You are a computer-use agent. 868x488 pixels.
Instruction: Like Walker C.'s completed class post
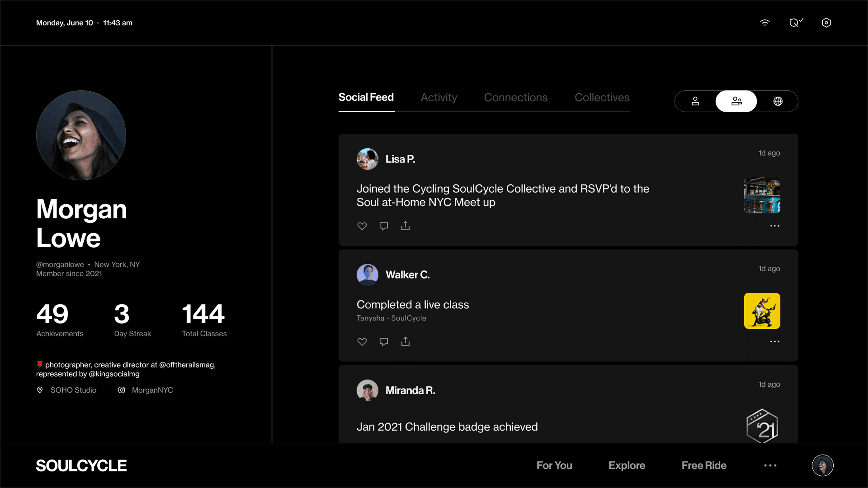click(x=362, y=342)
